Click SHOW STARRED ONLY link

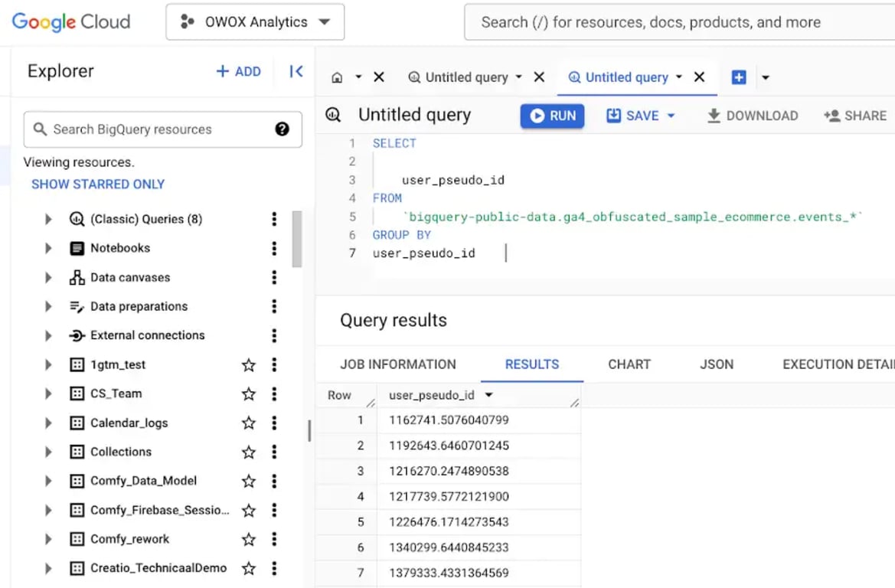tap(97, 185)
